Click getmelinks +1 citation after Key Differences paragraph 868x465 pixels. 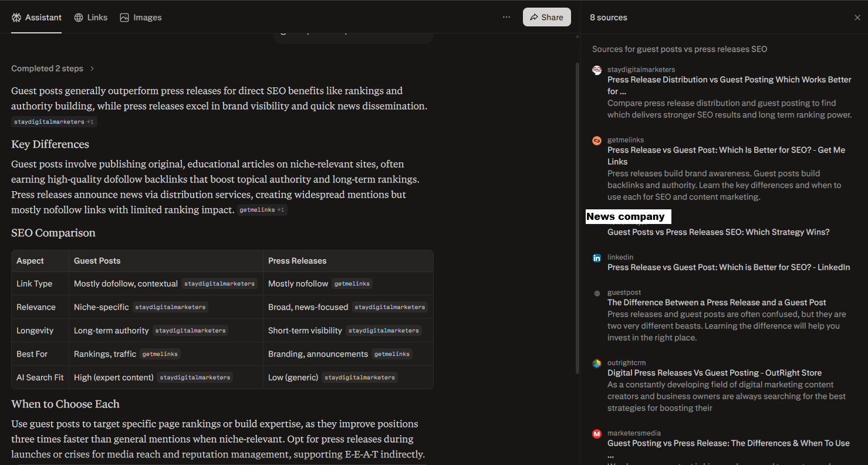click(x=262, y=210)
